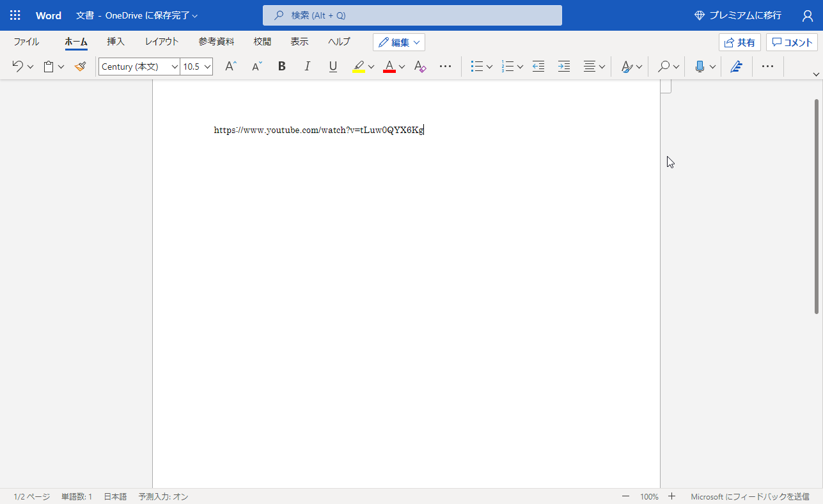
Task: Open the 編集 mode dropdown
Action: click(399, 42)
